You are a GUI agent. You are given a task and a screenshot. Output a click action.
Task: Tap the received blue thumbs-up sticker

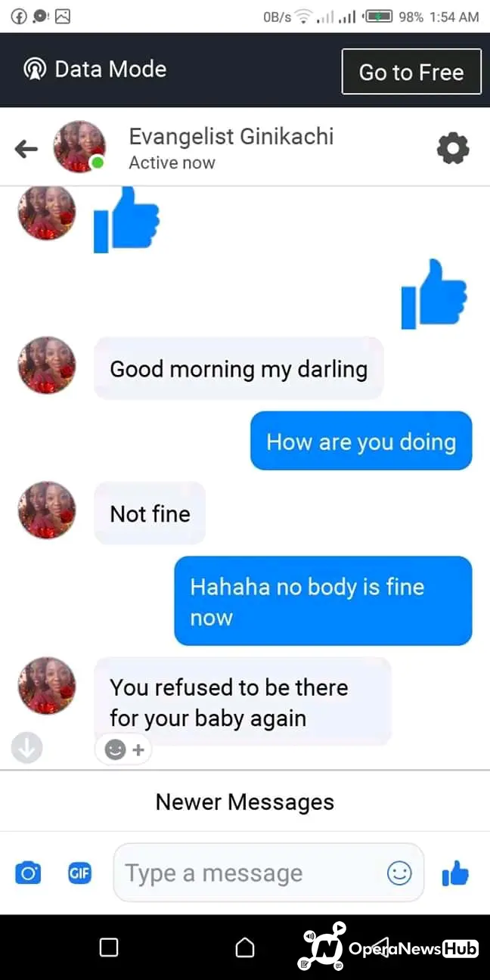pyautogui.click(x=126, y=219)
